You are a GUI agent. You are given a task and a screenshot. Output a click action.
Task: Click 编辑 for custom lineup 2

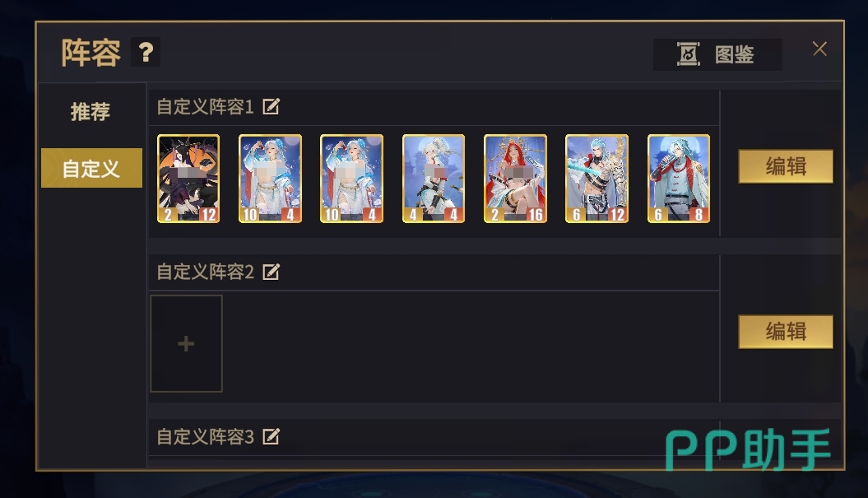(x=786, y=331)
